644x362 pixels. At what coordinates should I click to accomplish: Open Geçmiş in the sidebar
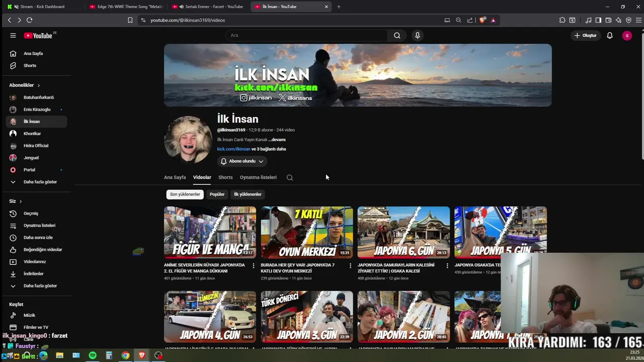pos(36,213)
